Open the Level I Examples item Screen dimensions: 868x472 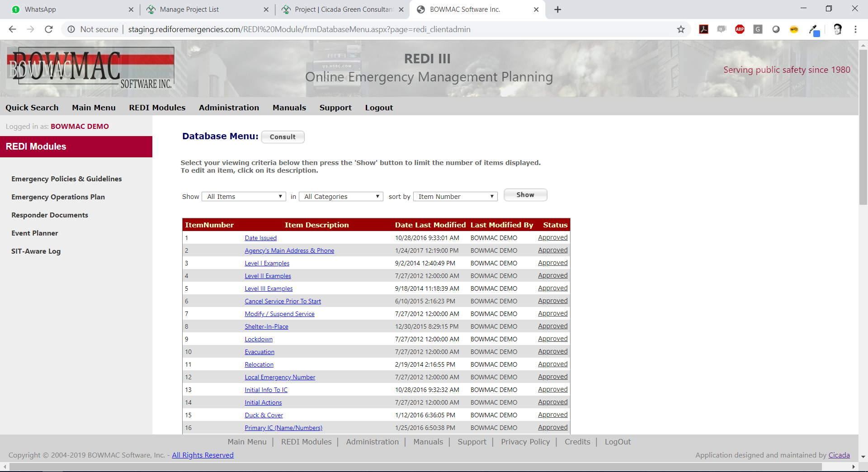(x=267, y=263)
